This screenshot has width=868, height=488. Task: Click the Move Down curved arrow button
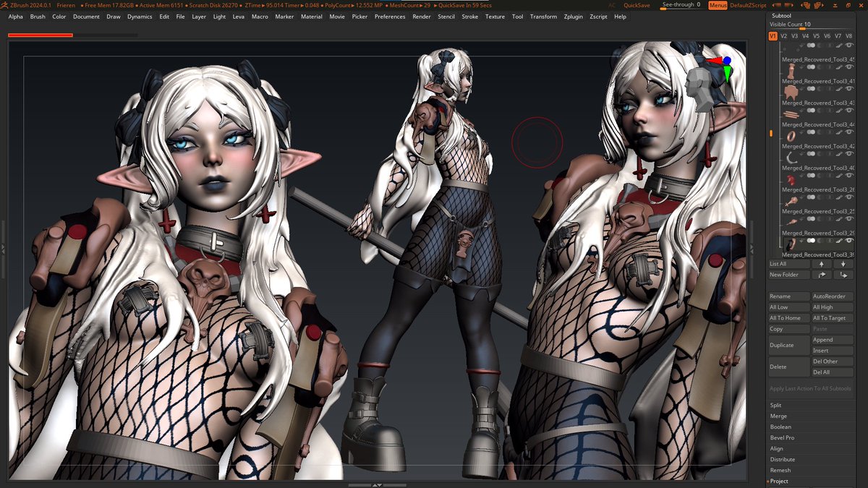843,275
